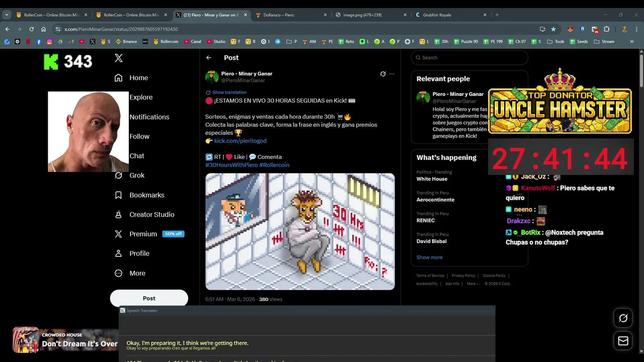Click the white Post button
The height and width of the screenshot is (362, 644).
(149, 298)
